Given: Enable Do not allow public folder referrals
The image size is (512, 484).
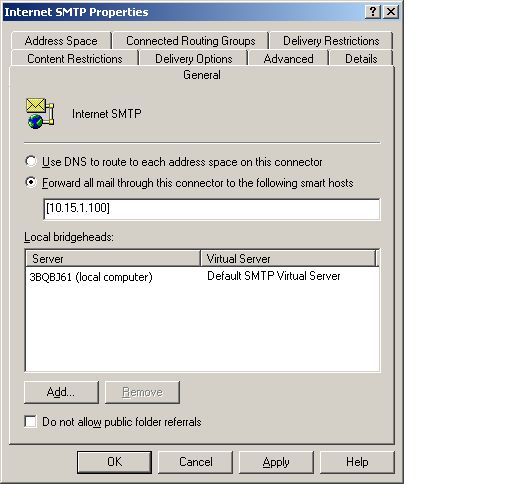Looking at the screenshot, I should (x=30, y=421).
